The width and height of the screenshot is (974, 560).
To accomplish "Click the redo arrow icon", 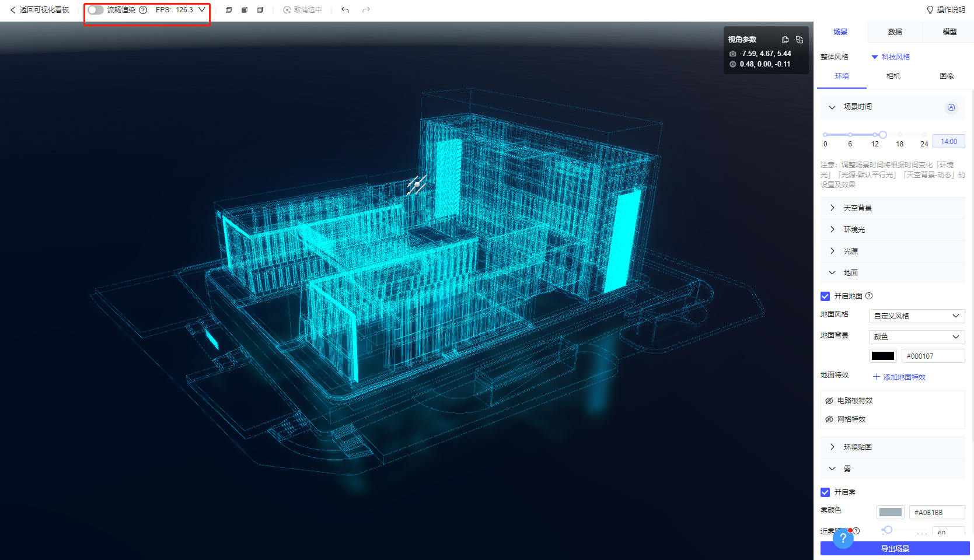I will [366, 10].
